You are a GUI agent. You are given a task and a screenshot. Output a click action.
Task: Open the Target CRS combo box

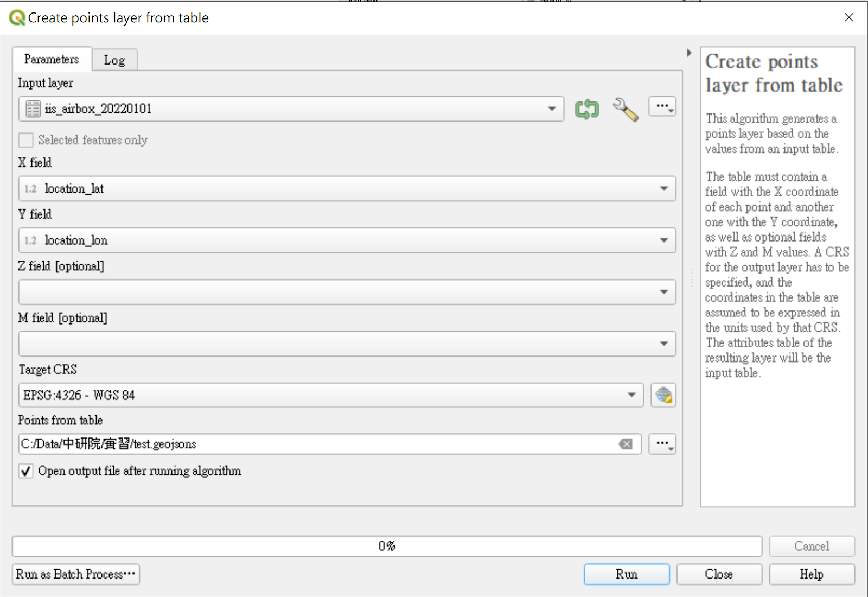(330, 395)
